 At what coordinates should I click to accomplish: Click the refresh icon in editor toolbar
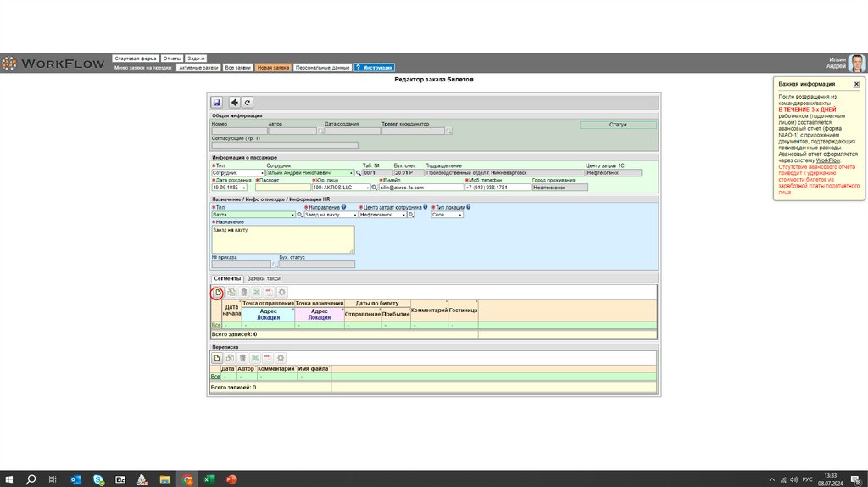point(248,101)
